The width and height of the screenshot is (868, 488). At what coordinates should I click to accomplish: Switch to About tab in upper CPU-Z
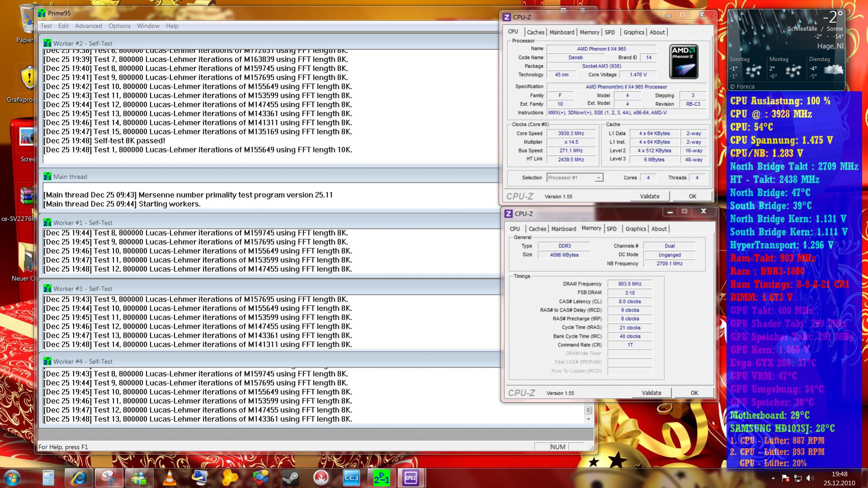[x=657, y=32]
